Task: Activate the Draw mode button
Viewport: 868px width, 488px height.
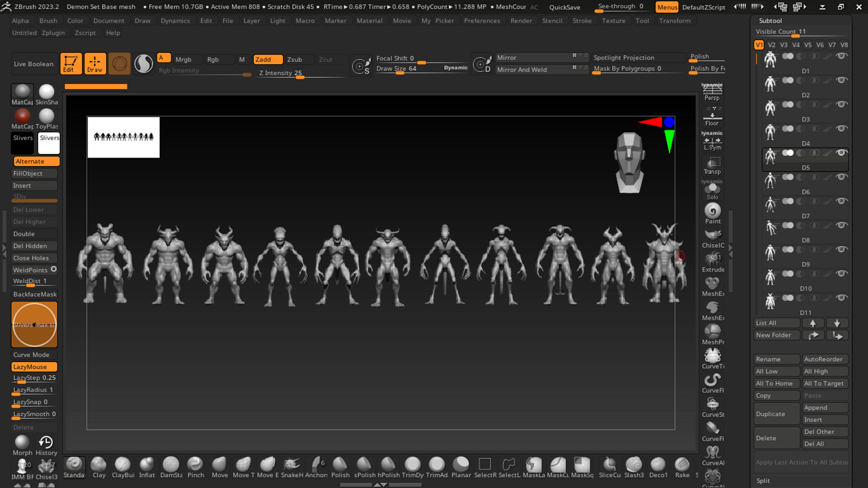Action: (x=95, y=64)
